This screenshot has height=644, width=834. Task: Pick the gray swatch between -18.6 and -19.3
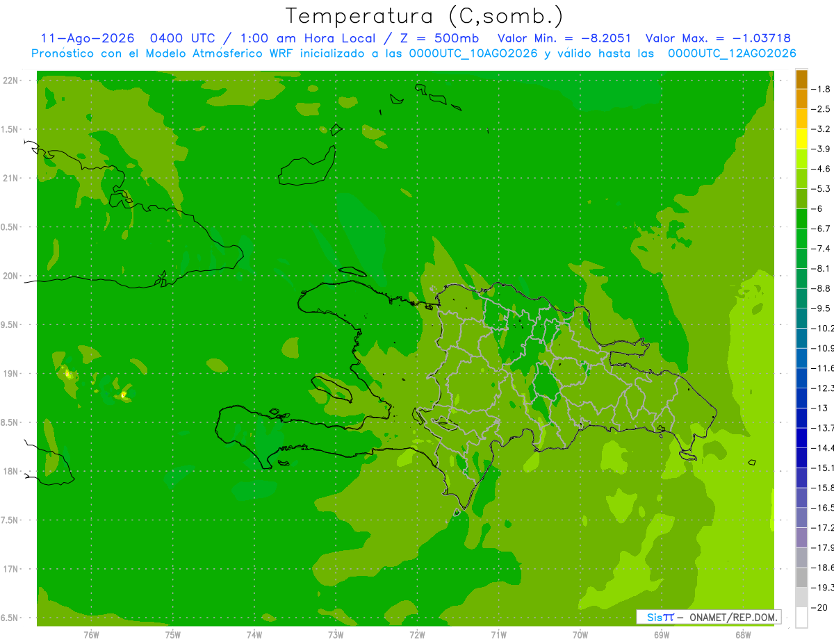(801, 577)
